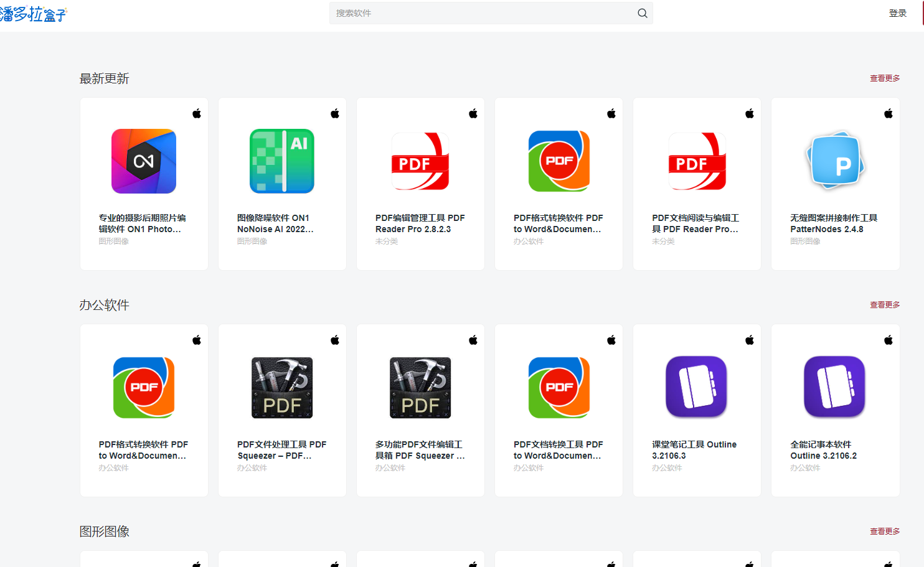This screenshot has width=924, height=567.
Task: Click Apple badge on 课堂笔记工具 Outline card
Action: 750,340
